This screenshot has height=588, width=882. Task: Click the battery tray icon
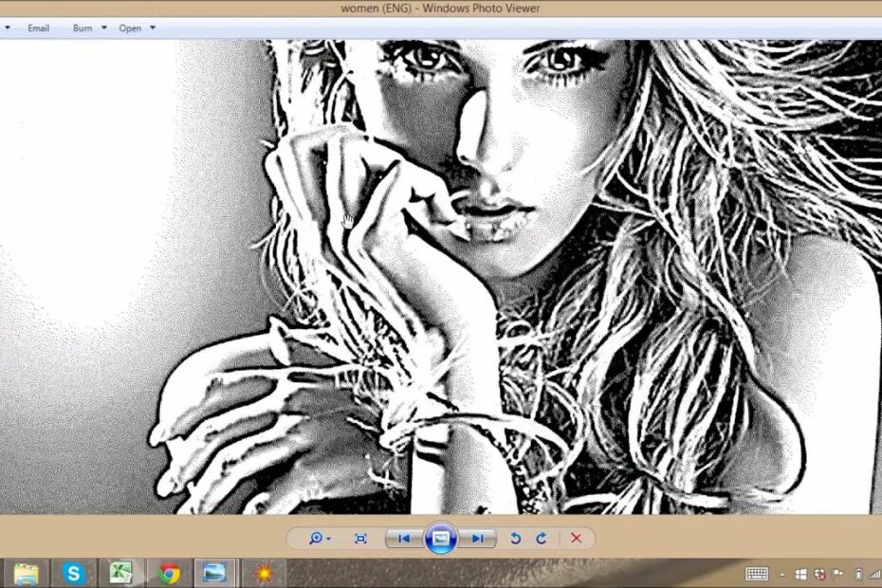pyautogui.click(x=858, y=575)
